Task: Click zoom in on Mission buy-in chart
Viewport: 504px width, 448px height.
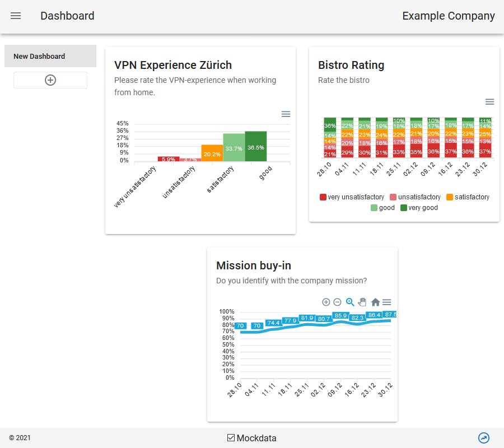Action: (326, 302)
